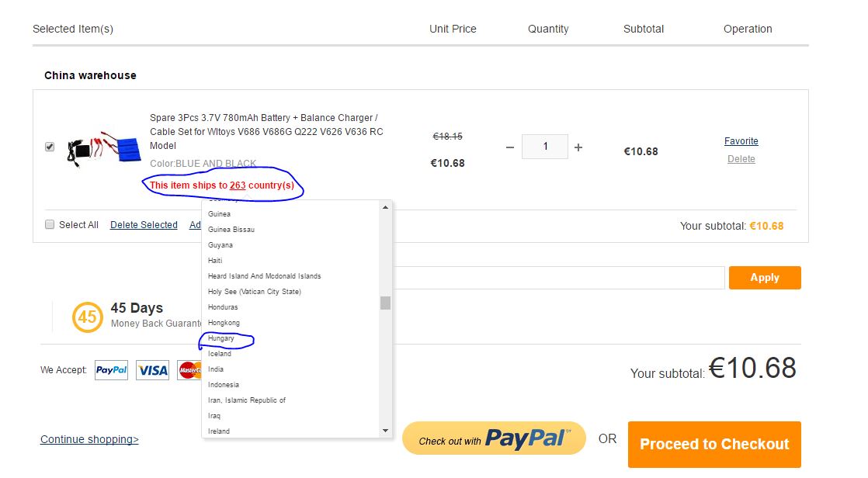
Task: Select Honduras in country list
Action: click(223, 307)
